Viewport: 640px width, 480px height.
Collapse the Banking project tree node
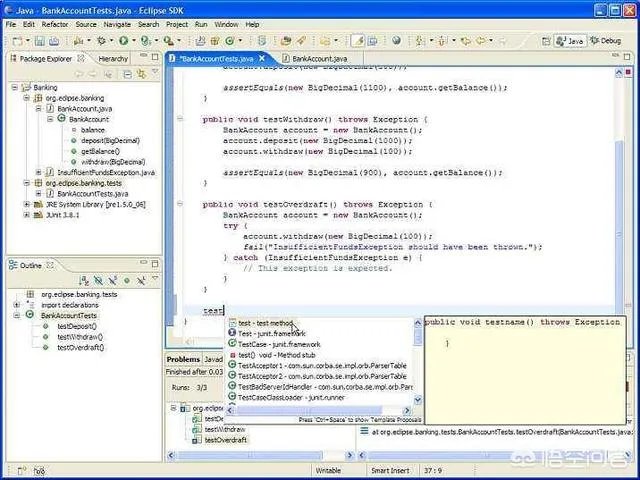click(15, 88)
